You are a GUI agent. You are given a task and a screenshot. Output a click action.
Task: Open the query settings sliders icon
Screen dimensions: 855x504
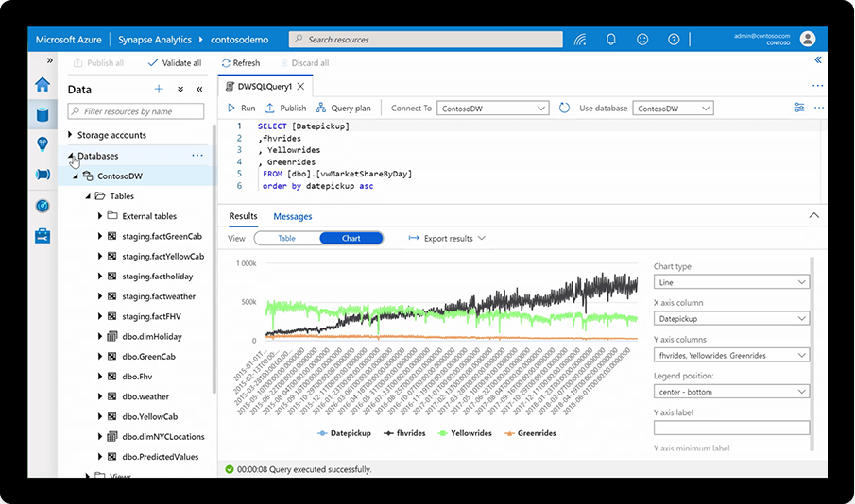pos(799,108)
